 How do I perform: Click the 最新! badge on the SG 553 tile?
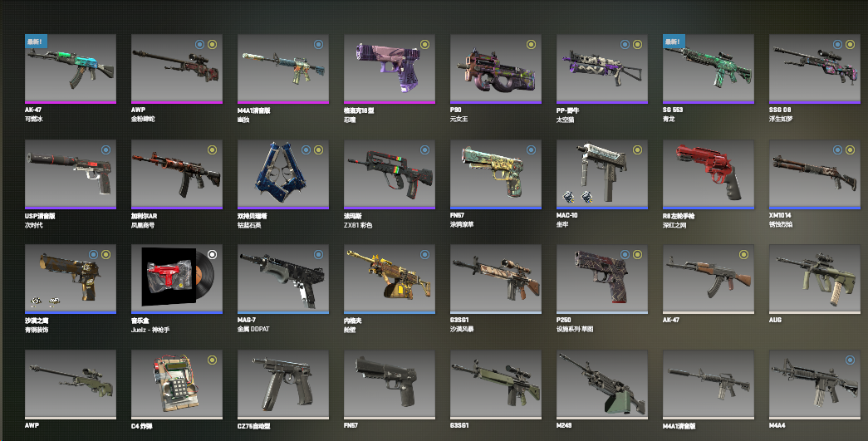click(674, 42)
